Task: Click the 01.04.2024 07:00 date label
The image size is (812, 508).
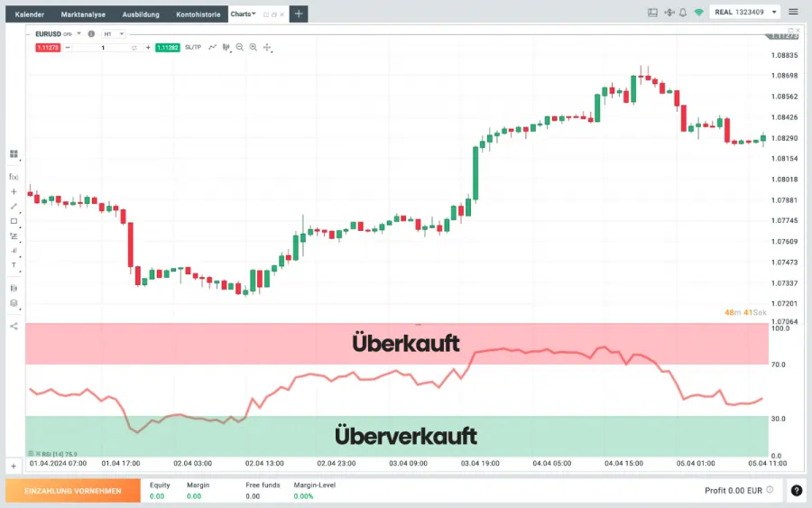Action: [58, 464]
